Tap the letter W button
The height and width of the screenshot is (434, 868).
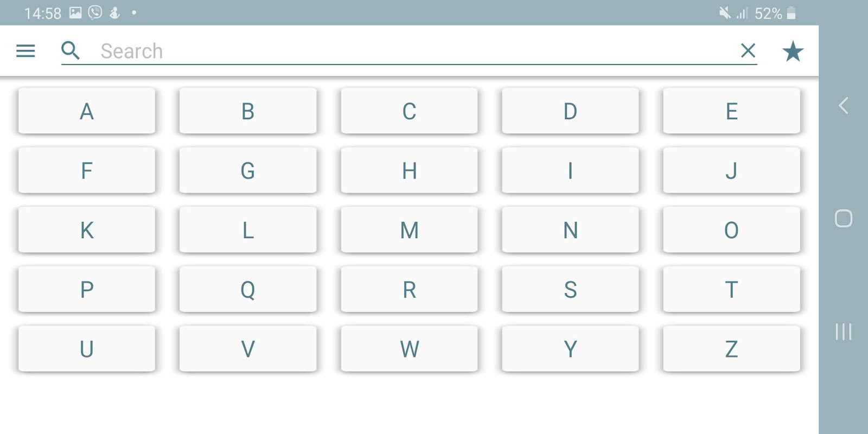tap(409, 349)
